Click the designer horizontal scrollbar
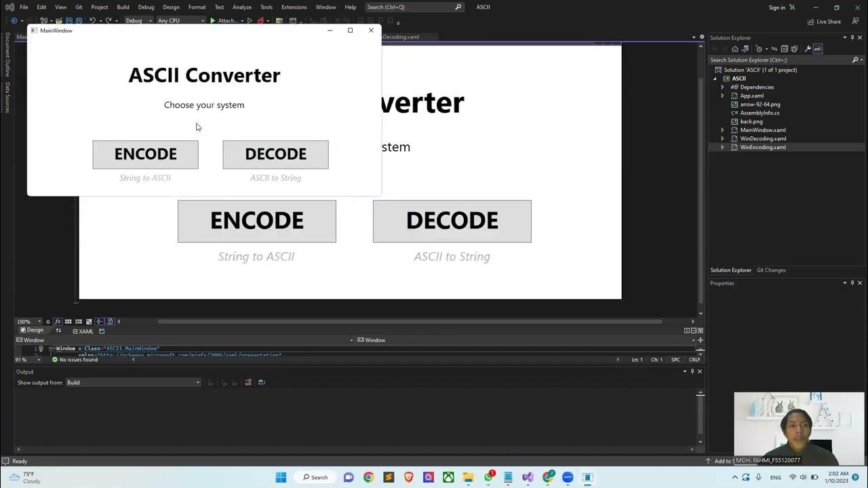The height and width of the screenshot is (488, 868). tap(410, 321)
